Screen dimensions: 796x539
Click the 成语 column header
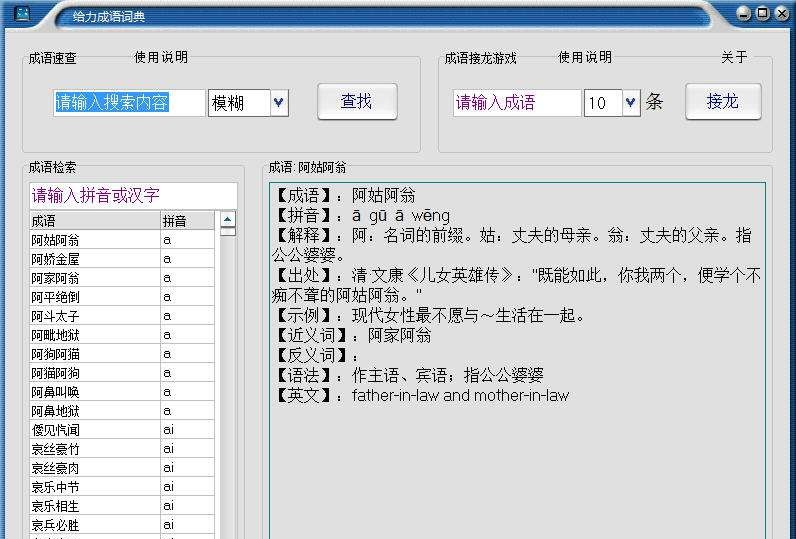[x=95, y=221]
